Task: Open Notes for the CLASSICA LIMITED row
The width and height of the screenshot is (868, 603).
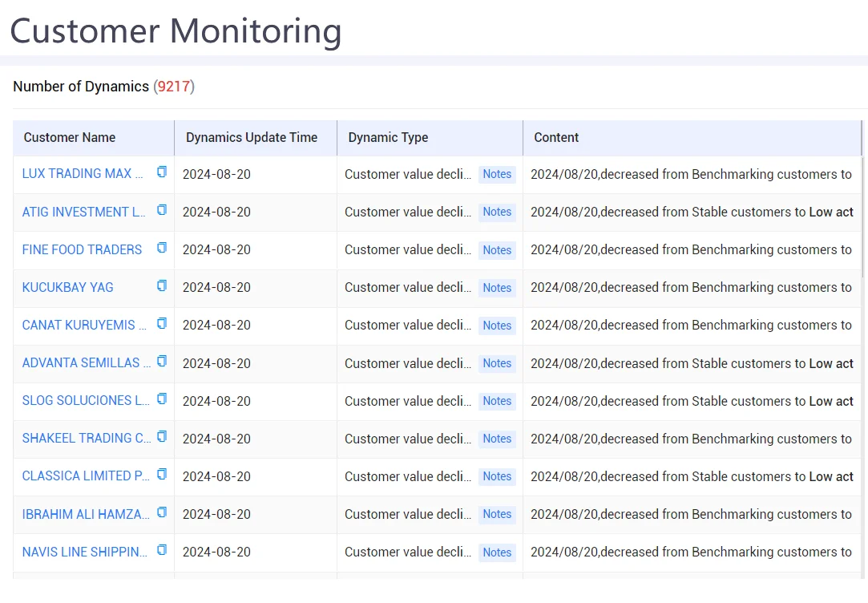Action: (497, 477)
